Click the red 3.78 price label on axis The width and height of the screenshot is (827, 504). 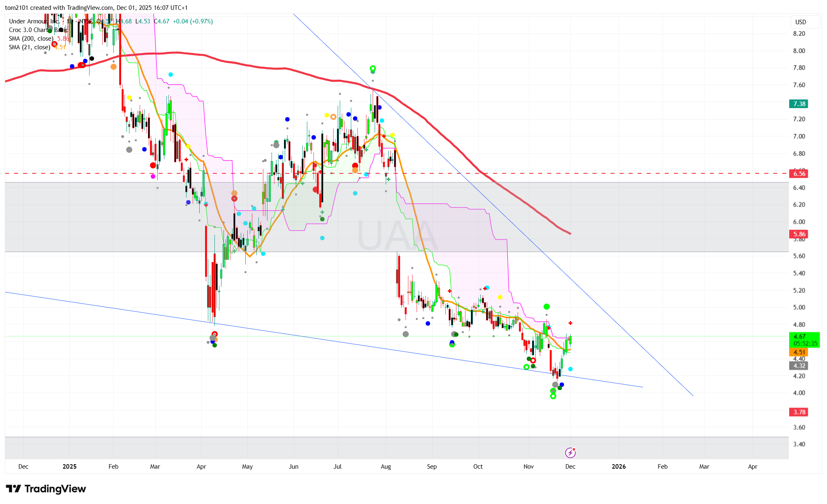tap(799, 412)
